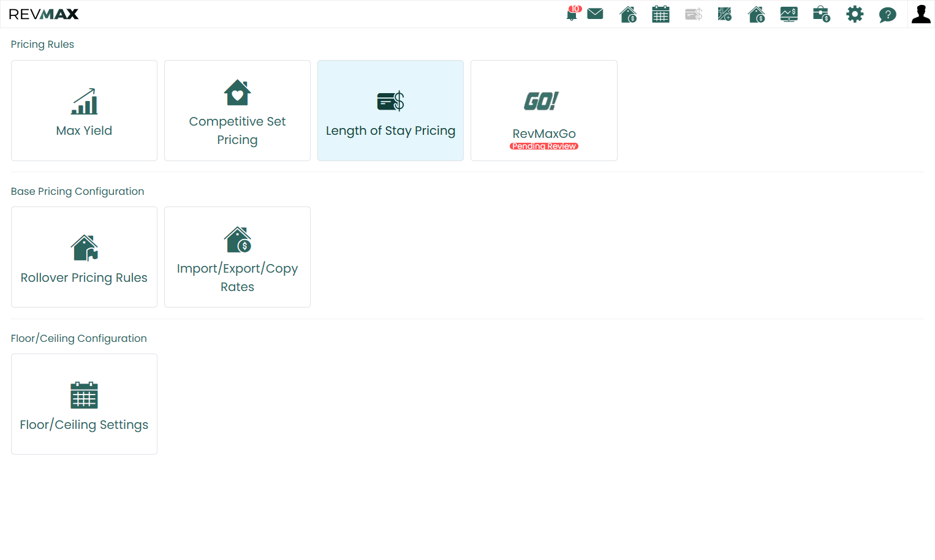Select the Length of Stay Pricing card
This screenshot has height=560, width=935.
[390, 110]
